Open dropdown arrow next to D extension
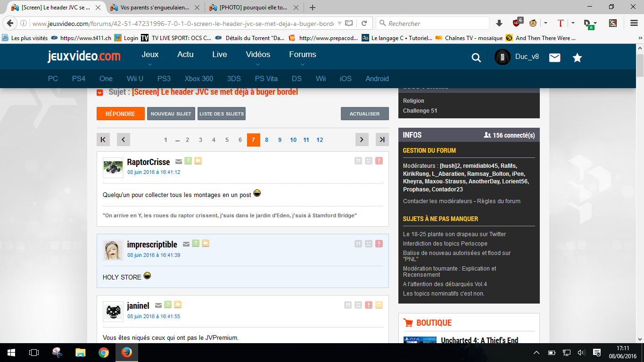 [x=595, y=23]
